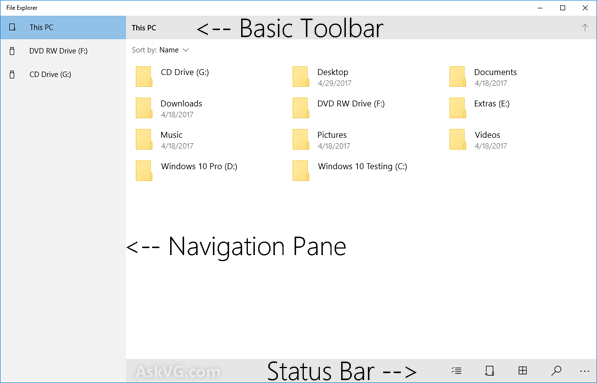
Task: Click the multi-select checklist icon in status bar
Action: [x=456, y=370]
